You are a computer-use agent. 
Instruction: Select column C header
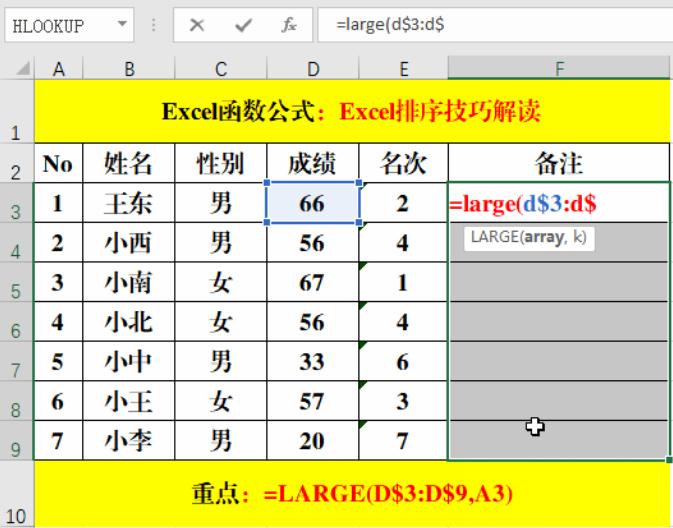pyautogui.click(x=221, y=69)
